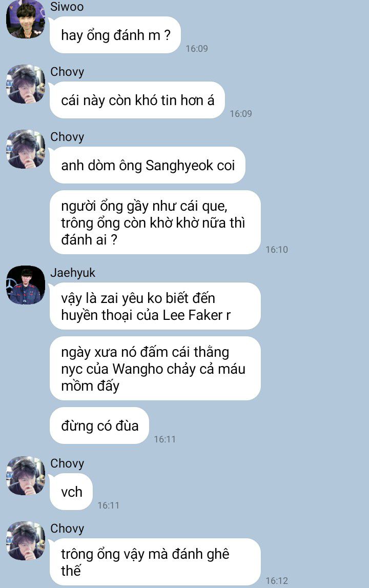Screen dimensions: 369x588
Task: Tap the 16:12 timestamp on last message
Action: click(277, 580)
